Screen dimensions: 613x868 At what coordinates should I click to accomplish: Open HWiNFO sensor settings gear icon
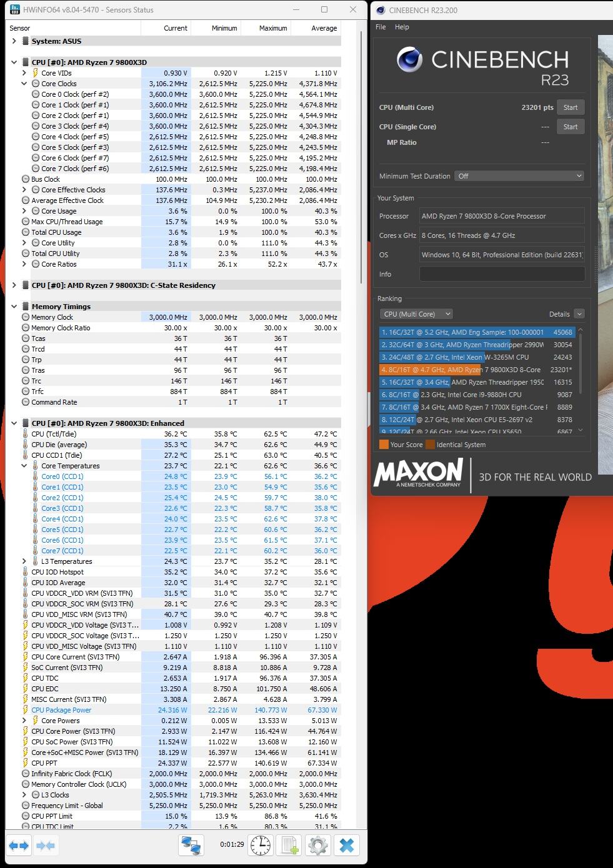coord(318,846)
